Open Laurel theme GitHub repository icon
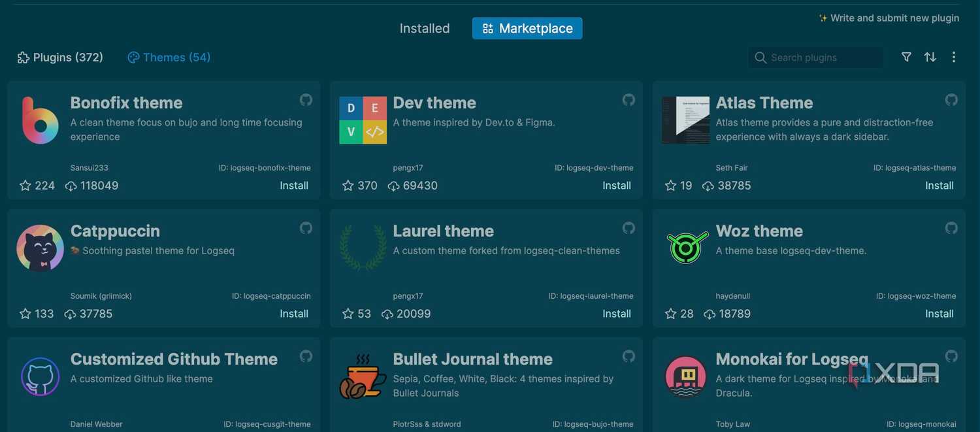The image size is (980, 432). click(x=629, y=228)
